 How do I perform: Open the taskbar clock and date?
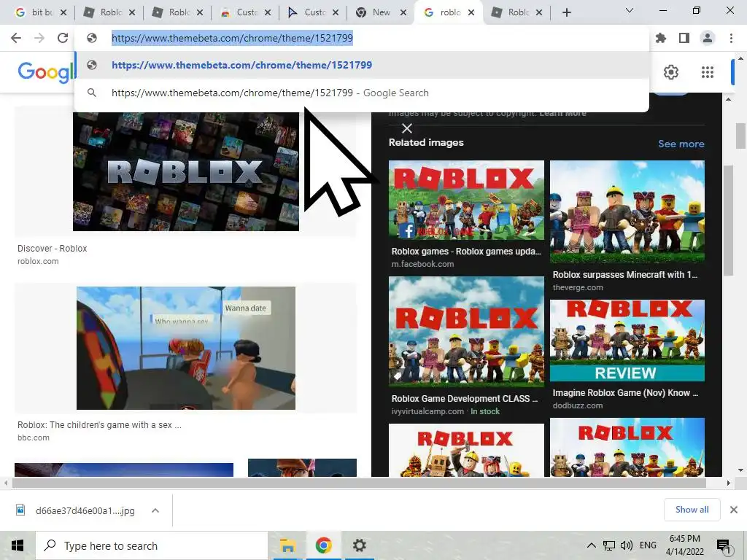point(684,545)
